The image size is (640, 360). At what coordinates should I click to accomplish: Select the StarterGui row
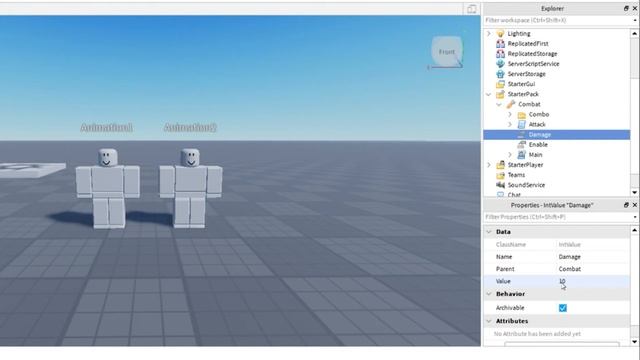(x=557, y=84)
